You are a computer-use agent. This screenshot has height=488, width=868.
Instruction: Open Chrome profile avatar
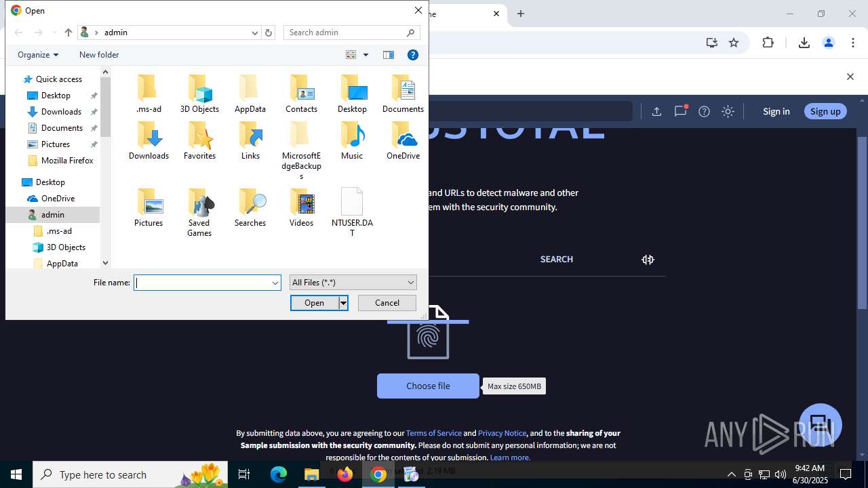coord(828,43)
